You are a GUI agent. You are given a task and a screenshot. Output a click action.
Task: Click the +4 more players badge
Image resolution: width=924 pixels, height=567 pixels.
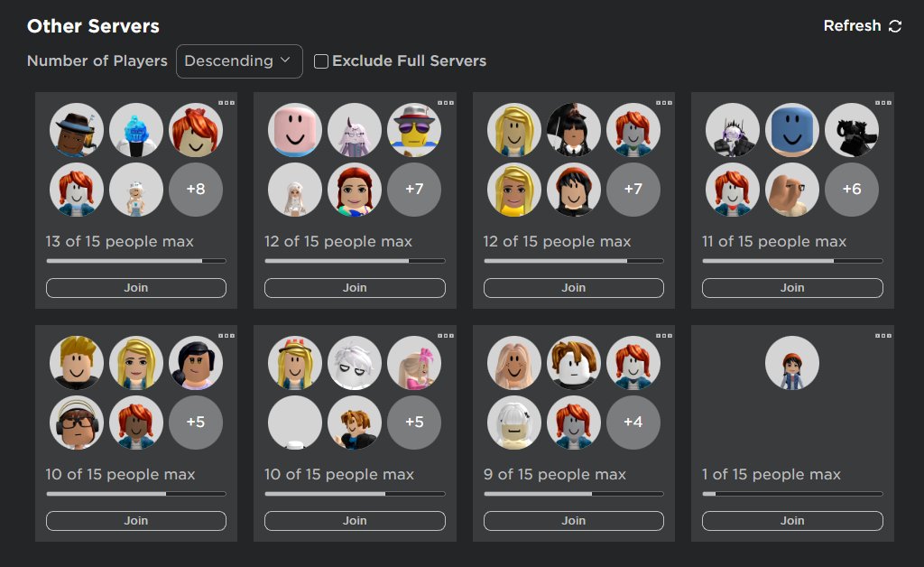633,422
